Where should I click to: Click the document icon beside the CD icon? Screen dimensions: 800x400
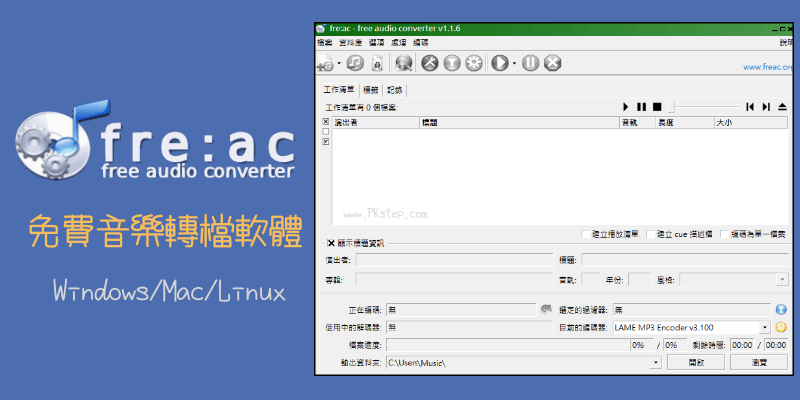(x=377, y=63)
